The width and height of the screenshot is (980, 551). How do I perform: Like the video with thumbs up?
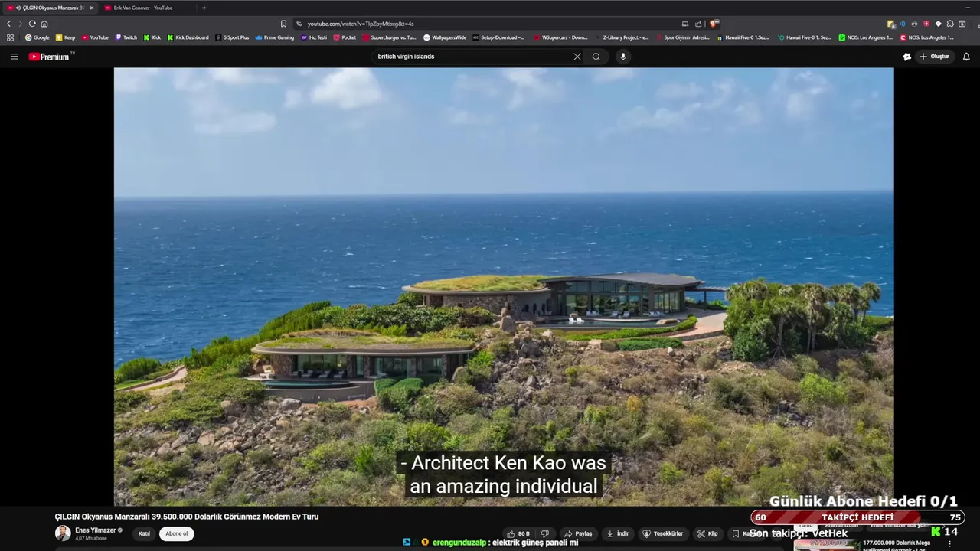pos(518,533)
